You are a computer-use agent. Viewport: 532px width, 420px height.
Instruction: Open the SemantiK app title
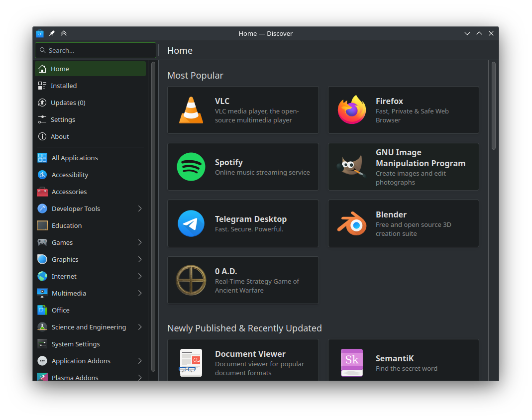pos(395,359)
